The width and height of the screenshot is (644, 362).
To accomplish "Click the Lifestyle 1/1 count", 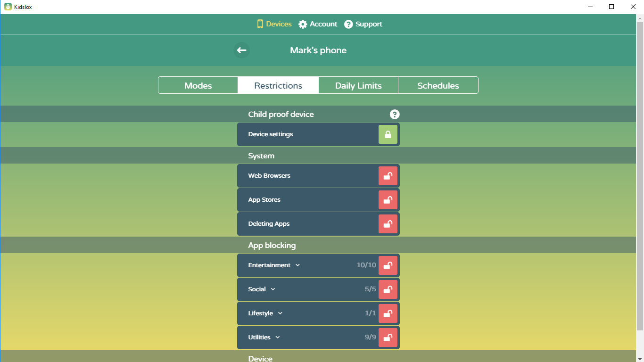I will pyautogui.click(x=371, y=313).
